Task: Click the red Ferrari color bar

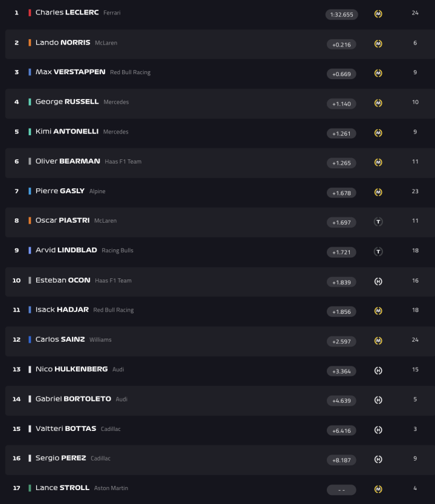Action: 30,13
